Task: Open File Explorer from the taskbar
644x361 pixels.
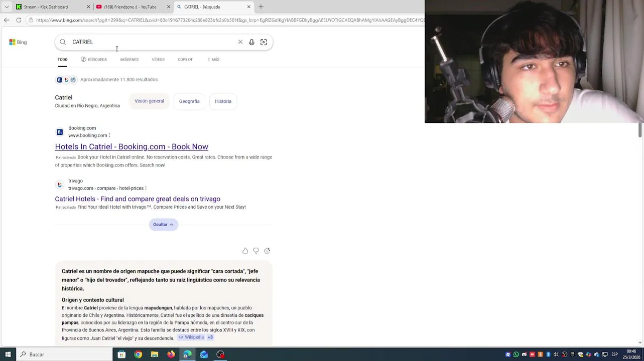Action: pyautogui.click(x=155, y=354)
